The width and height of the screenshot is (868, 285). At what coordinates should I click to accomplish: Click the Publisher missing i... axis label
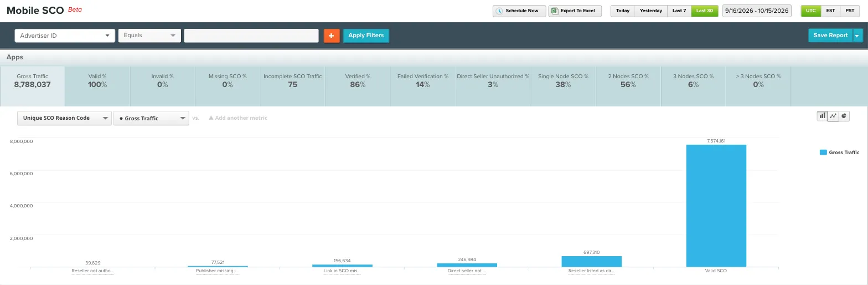point(218,271)
